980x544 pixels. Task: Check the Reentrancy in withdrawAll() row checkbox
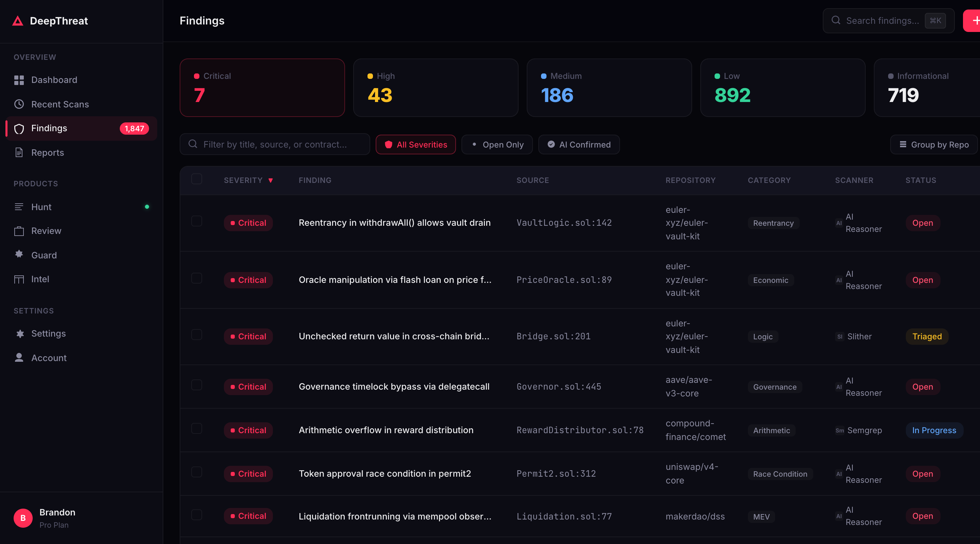(x=196, y=221)
